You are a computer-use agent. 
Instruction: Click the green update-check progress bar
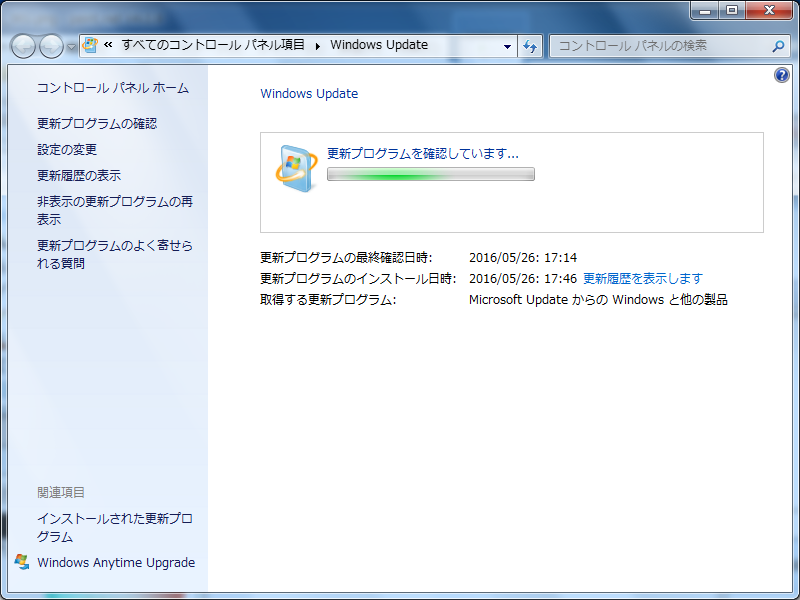431,174
